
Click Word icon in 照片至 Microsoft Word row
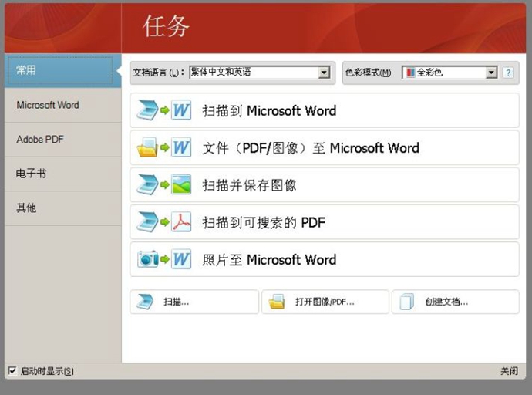[181, 259]
